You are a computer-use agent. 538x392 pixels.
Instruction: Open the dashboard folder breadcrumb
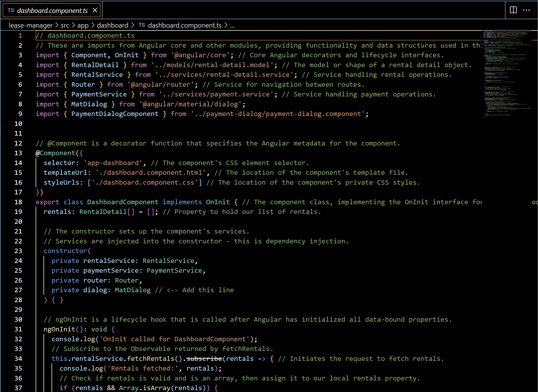pos(113,25)
